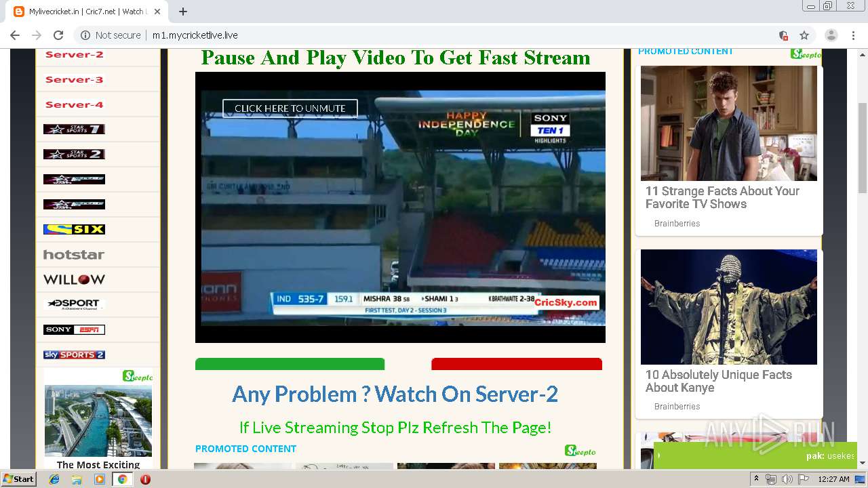Open Star Sports 1 channel
Screen dimensions: 868x488
tap(74, 129)
